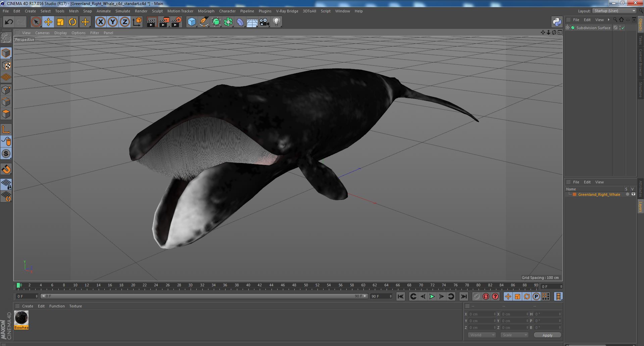Open the Render to Picture Viewer icon
Image resolution: width=644 pixels, height=346 pixels.
(x=164, y=22)
